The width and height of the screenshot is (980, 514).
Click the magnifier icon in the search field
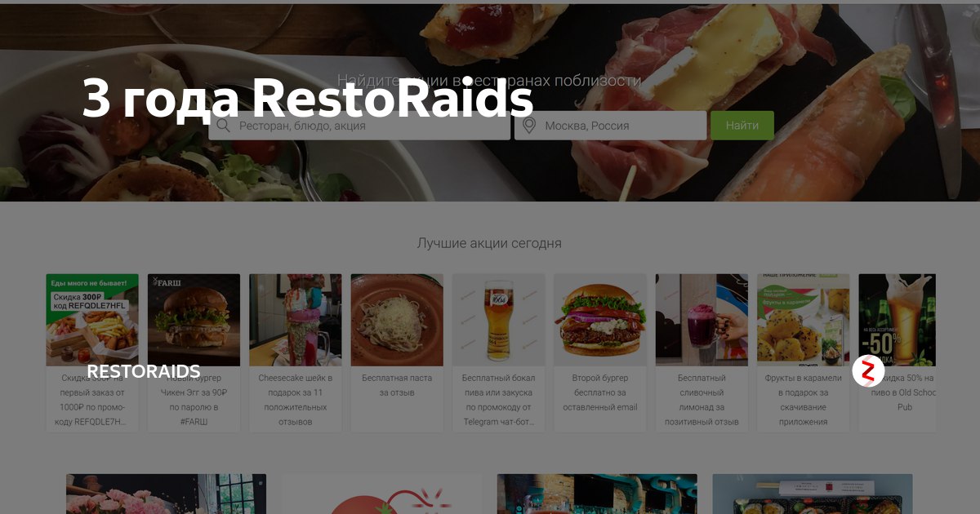tap(223, 126)
